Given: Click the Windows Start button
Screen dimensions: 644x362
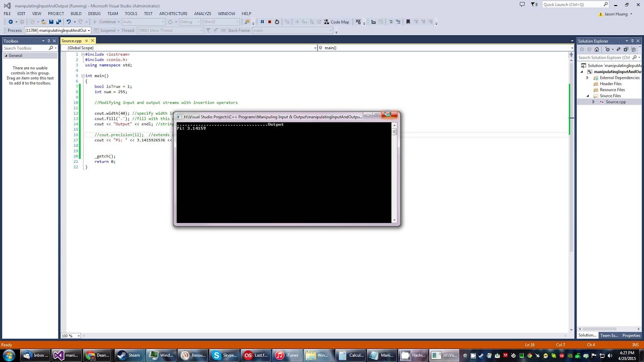Looking at the screenshot, I should point(9,355).
